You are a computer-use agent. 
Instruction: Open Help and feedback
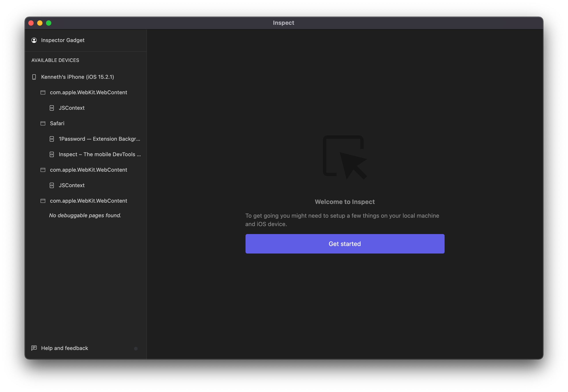point(64,348)
